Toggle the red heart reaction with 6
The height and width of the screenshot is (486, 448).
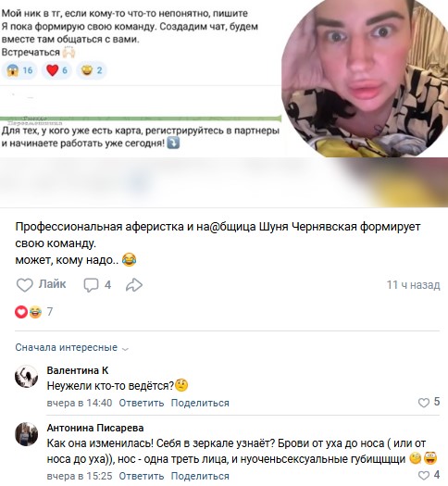(x=56, y=70)
